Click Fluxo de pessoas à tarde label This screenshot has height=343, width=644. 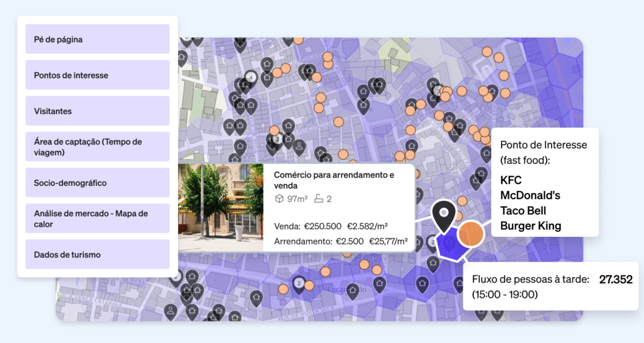point(531,280)
